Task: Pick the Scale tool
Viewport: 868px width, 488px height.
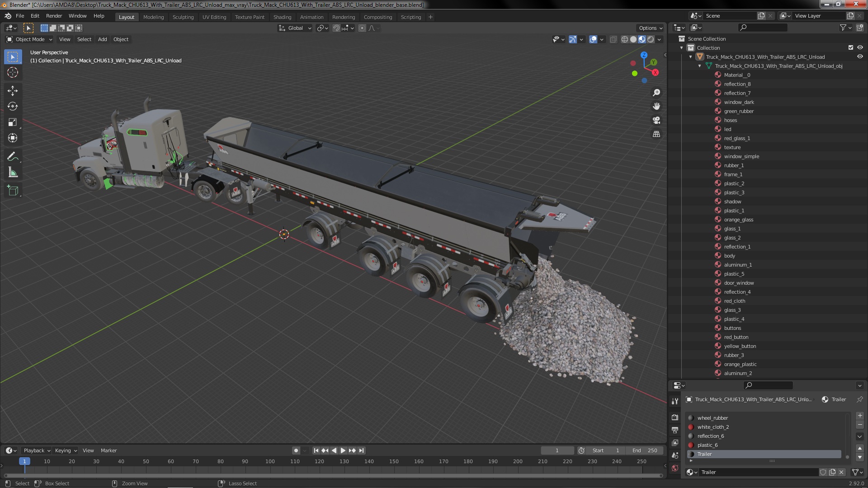Action: (x=13, y=122)
